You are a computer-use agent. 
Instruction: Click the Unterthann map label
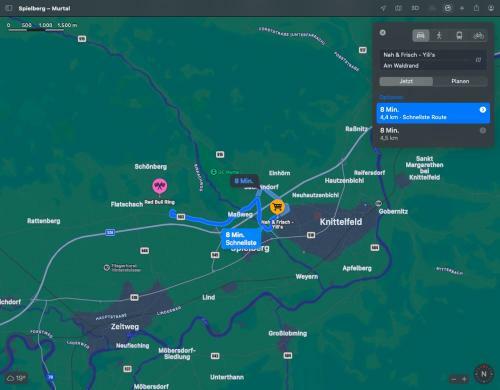click(x=227, y=377)
